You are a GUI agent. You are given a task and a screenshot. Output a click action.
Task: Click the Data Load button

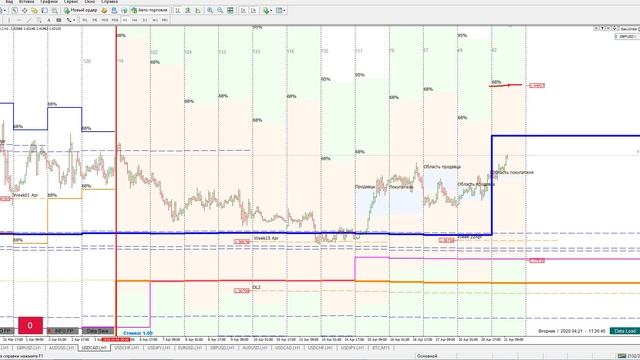pos(624,331)
